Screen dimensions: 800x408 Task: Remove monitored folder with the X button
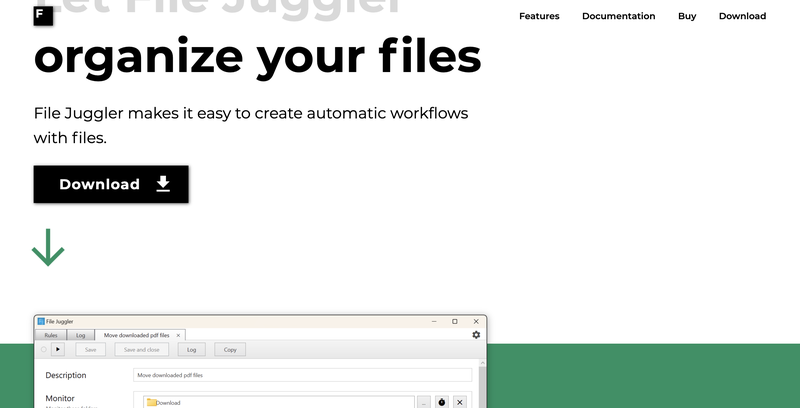459,402
